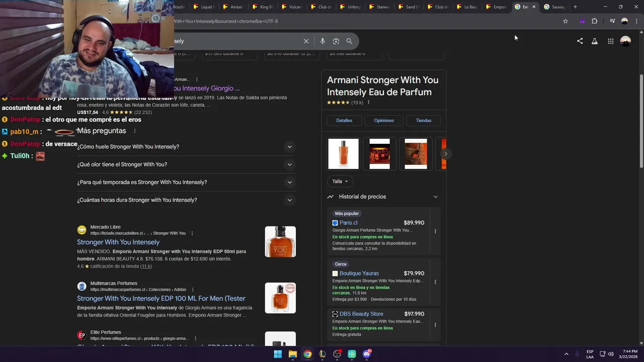Start voice search with the microphone icon

tap(323, 41)
